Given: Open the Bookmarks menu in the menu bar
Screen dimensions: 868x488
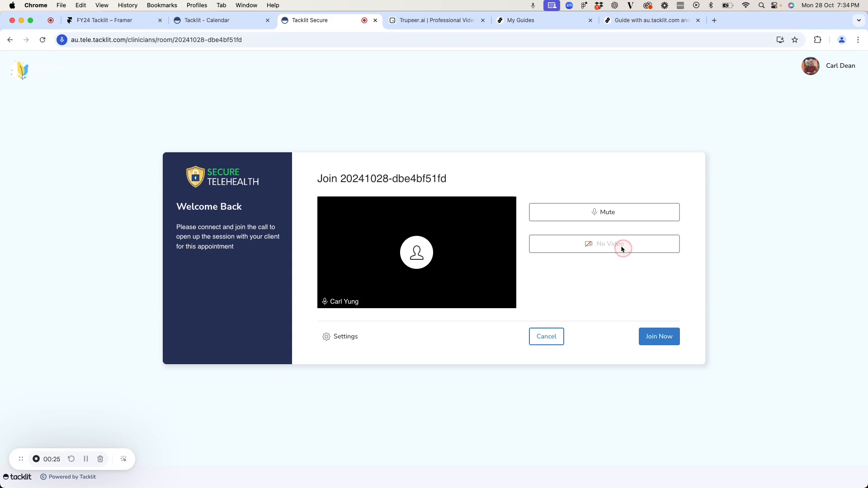Looking at the screenshot, I should 161,5.
